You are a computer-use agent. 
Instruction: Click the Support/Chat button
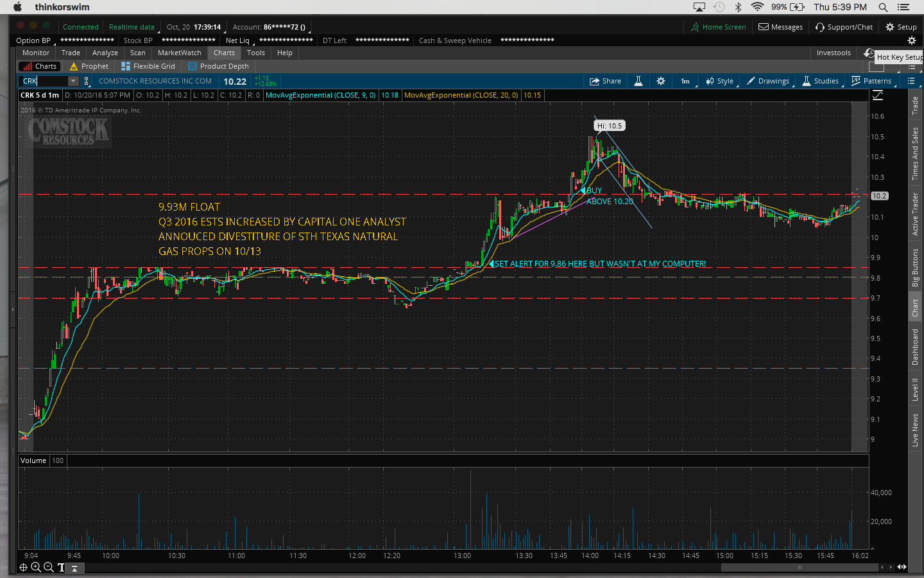(x=844, y=27)
